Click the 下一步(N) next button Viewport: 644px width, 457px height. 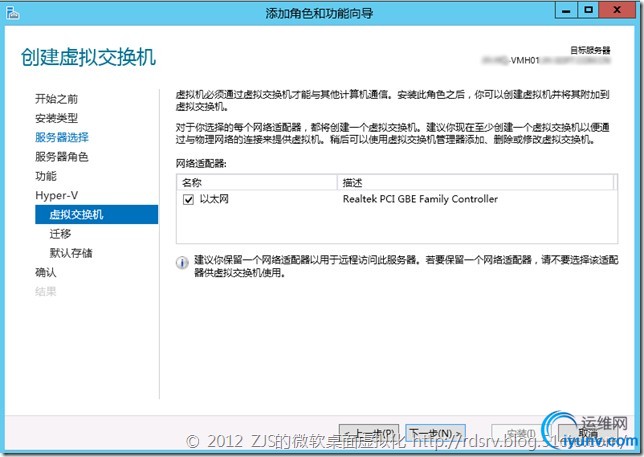(x=435, y=433)
